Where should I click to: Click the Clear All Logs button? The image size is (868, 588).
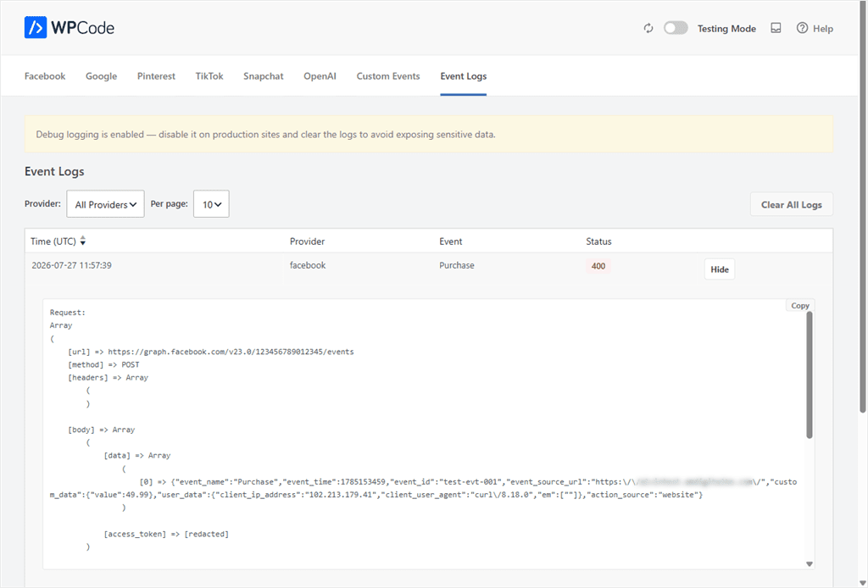(791, 205)
